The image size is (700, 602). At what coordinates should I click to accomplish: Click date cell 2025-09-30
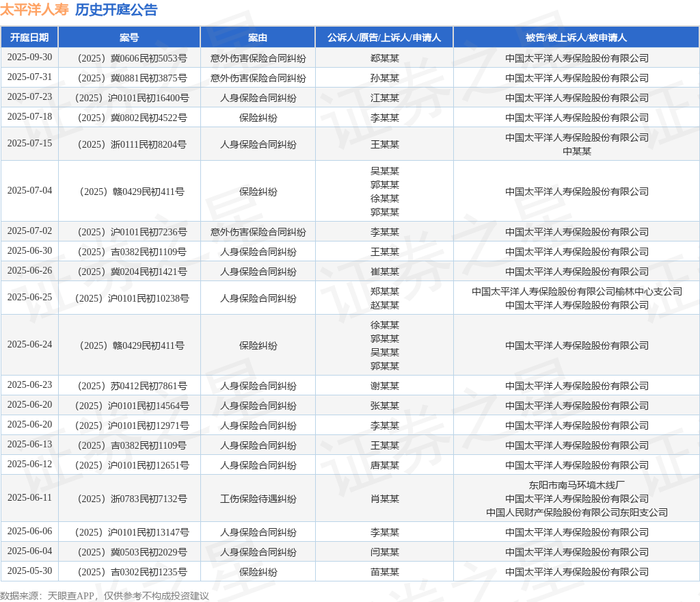(x=29, y=57)
